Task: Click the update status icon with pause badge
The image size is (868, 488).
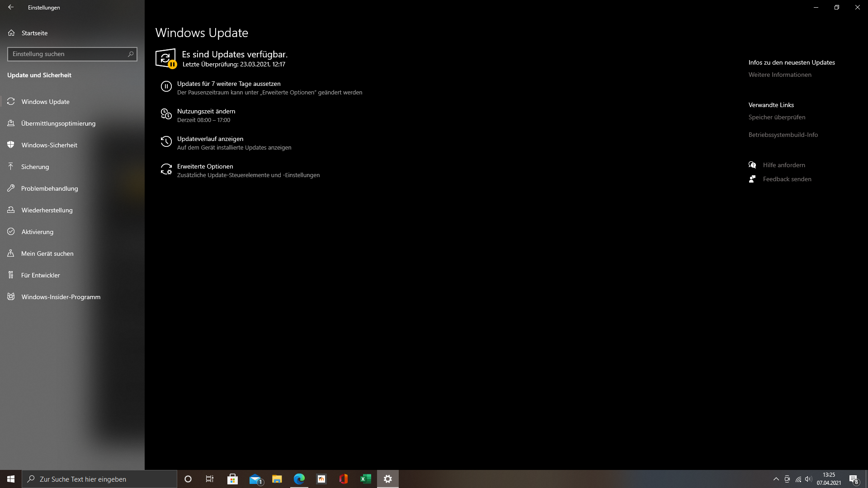Action: point(166,59)
